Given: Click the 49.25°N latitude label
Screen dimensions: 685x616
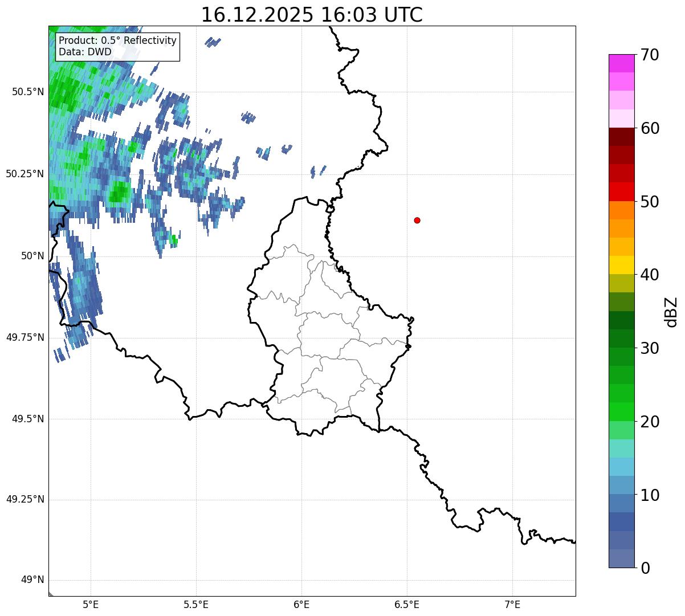Looking at the screenshot, I should [25, 500].
